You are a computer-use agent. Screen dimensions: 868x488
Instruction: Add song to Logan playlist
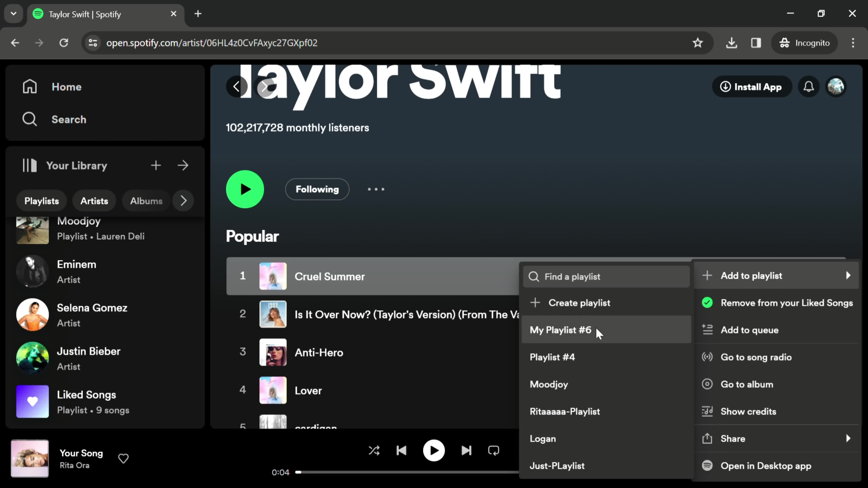[606, 439]
